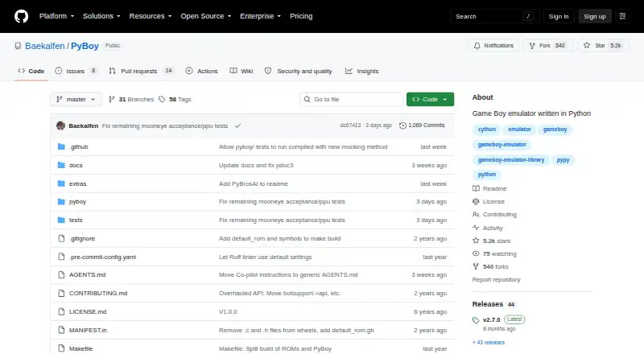
Task: Click the green check status icon
Action: (x=237, y=126)
